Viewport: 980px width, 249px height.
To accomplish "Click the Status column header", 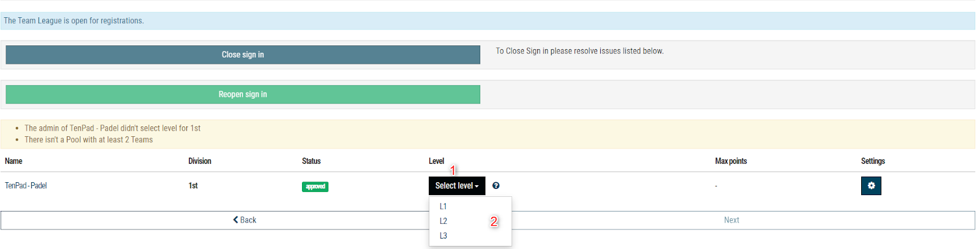I will (x=311, y=161).
